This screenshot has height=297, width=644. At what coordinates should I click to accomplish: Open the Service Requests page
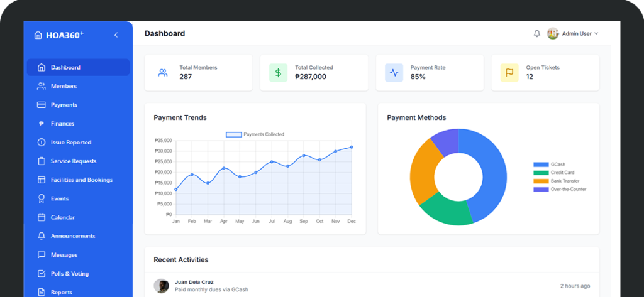click(73, 161)
